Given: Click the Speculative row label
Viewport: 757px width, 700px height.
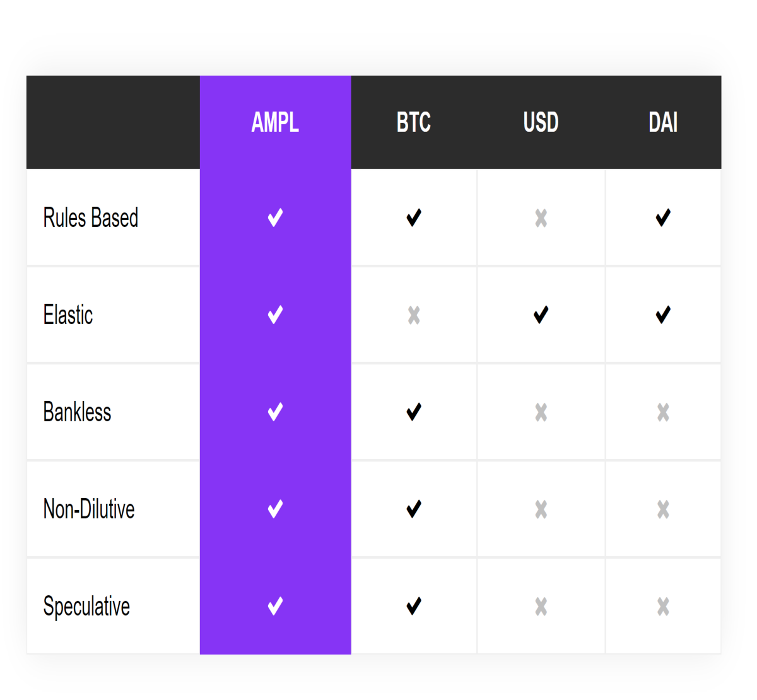Looking at the screenshot, I should click(x=86, y=607).
